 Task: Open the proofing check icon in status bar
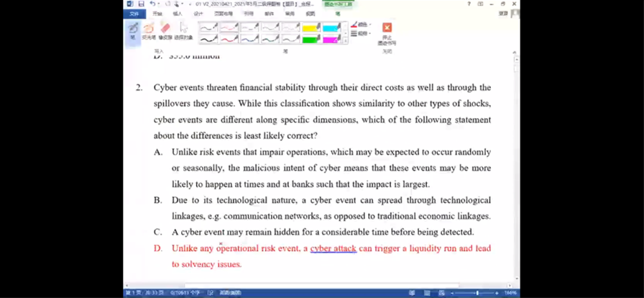click(211, 293)
